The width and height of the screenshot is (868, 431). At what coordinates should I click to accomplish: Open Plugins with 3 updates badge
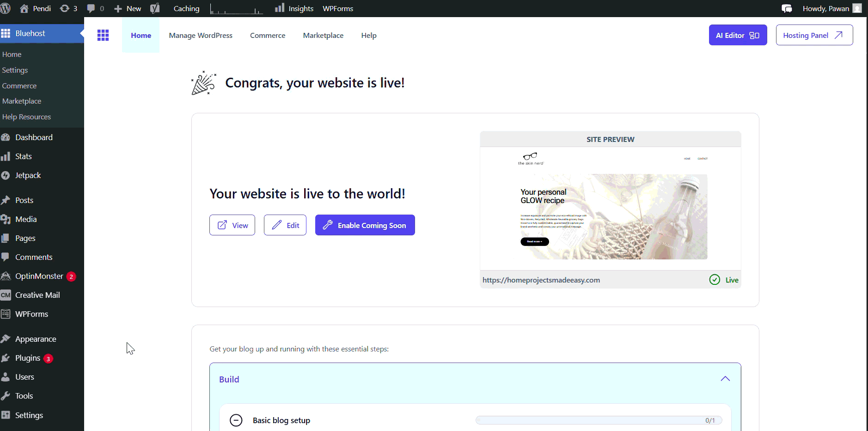click(x=28, y=358)
